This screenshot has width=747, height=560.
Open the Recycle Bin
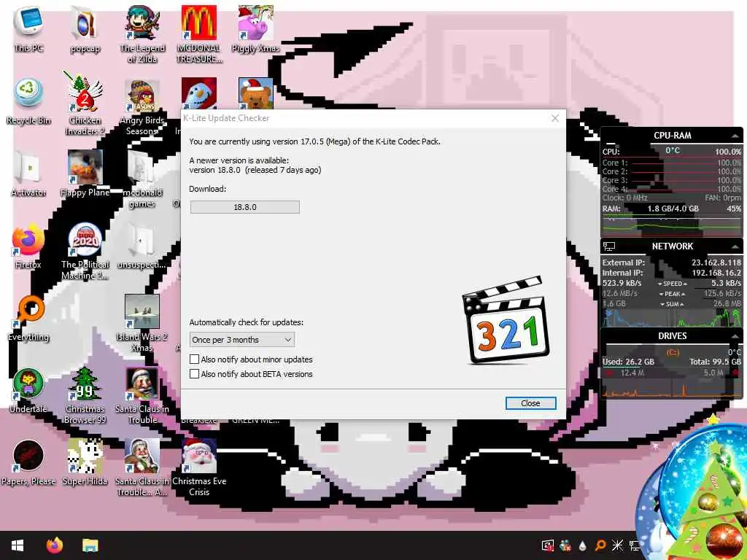(28, 102)
